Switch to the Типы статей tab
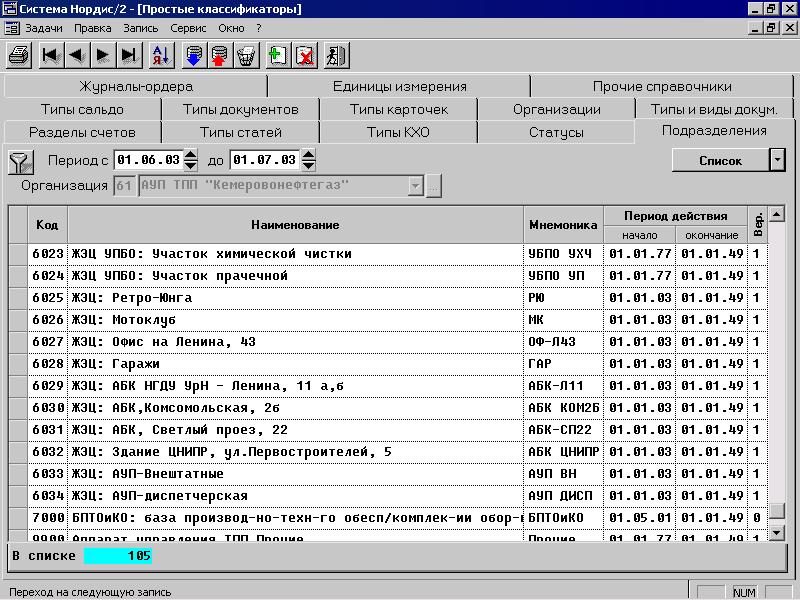 pos(240,132)
